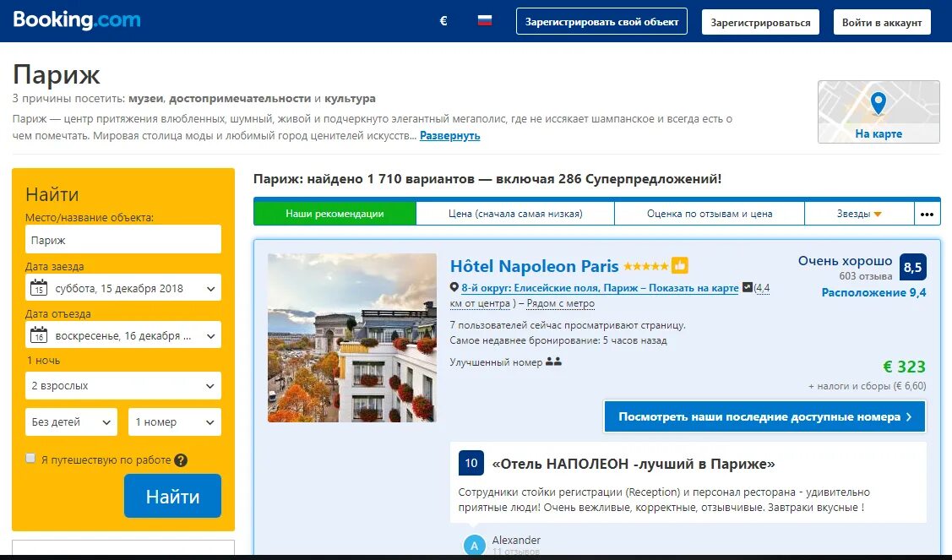Click the 'Очень хорошо' rating label
Image resolution: width=952 pixels, height=560 pixels.
tap(845, 261)
